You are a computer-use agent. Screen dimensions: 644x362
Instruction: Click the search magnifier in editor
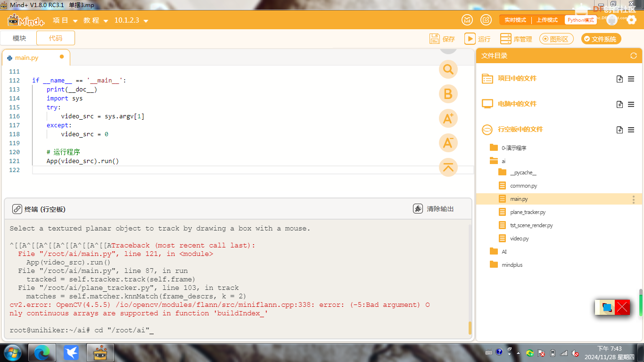pyautogui.click(x=448, y=70)
